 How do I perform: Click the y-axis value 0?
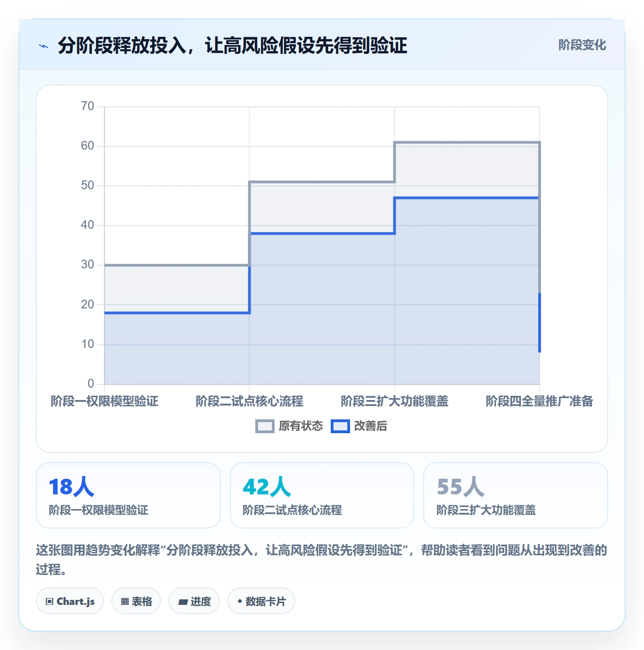(91, 384)
